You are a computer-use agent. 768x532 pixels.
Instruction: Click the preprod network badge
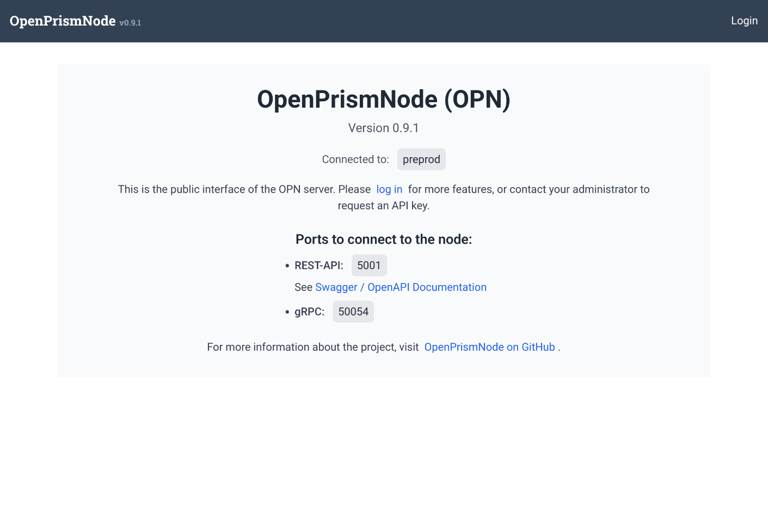click(421, 159)
